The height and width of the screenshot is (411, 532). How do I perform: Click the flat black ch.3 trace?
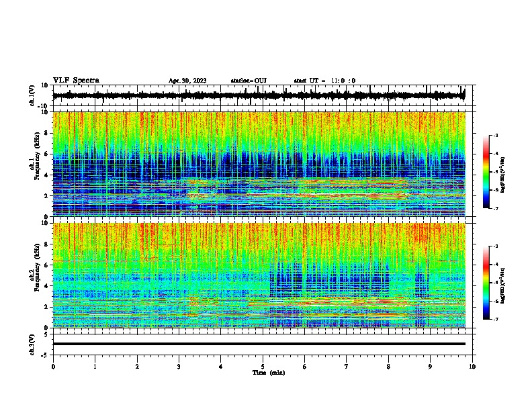tap(259, 344)
